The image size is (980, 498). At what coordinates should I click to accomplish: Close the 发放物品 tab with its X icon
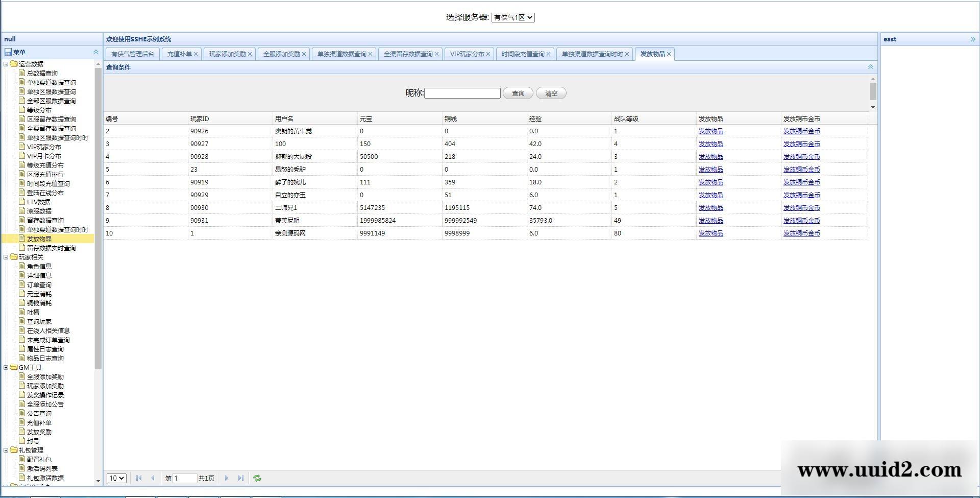pyautogui.click(x=669, y=54)
